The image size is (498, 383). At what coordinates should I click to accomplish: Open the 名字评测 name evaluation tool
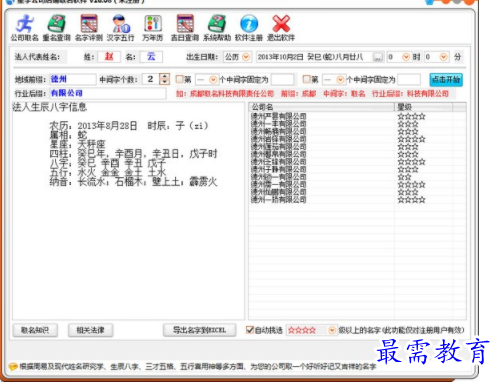coord(88,28)
